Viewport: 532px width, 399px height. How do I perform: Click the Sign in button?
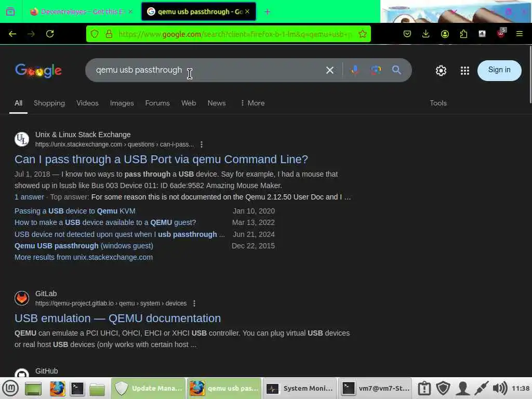[x=499, y=70]
